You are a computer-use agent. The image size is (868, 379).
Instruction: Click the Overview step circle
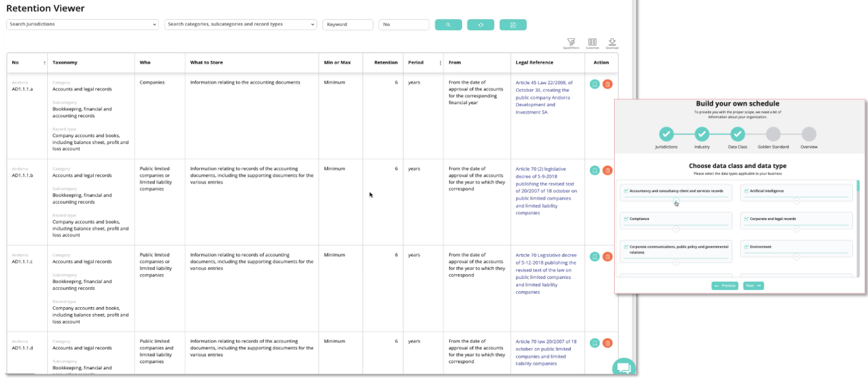(808, 134)
